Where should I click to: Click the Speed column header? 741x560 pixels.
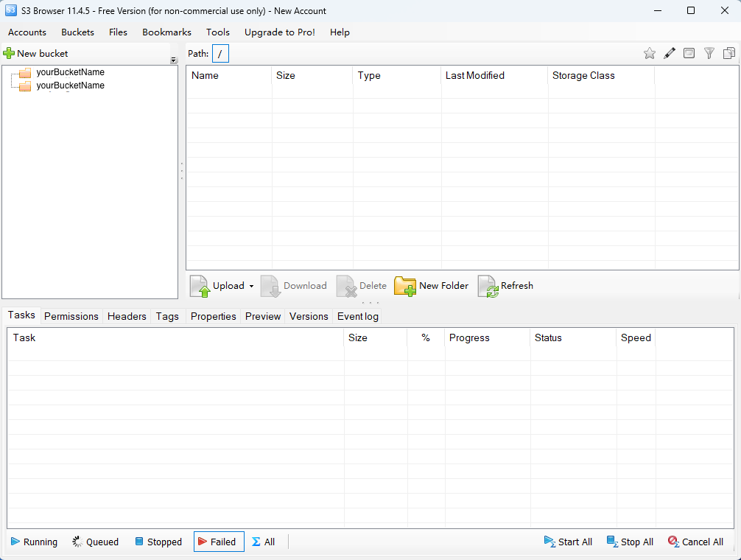tap(636, 338)
